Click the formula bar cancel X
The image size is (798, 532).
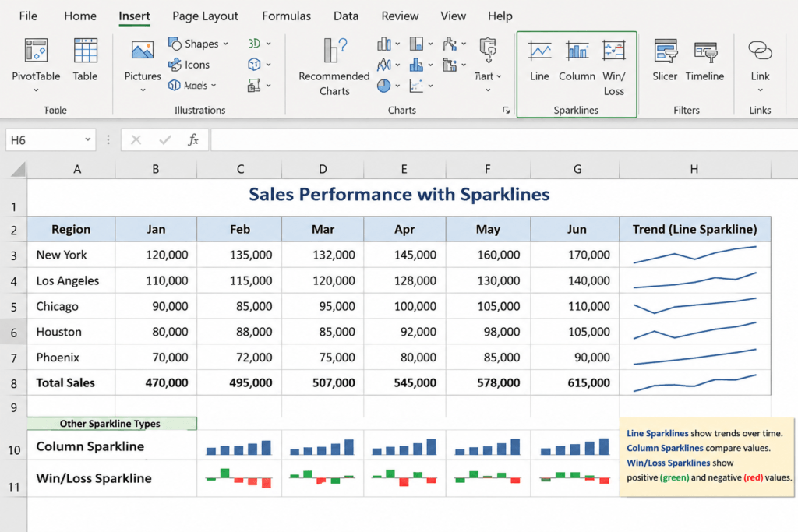[x=136, y=140]
